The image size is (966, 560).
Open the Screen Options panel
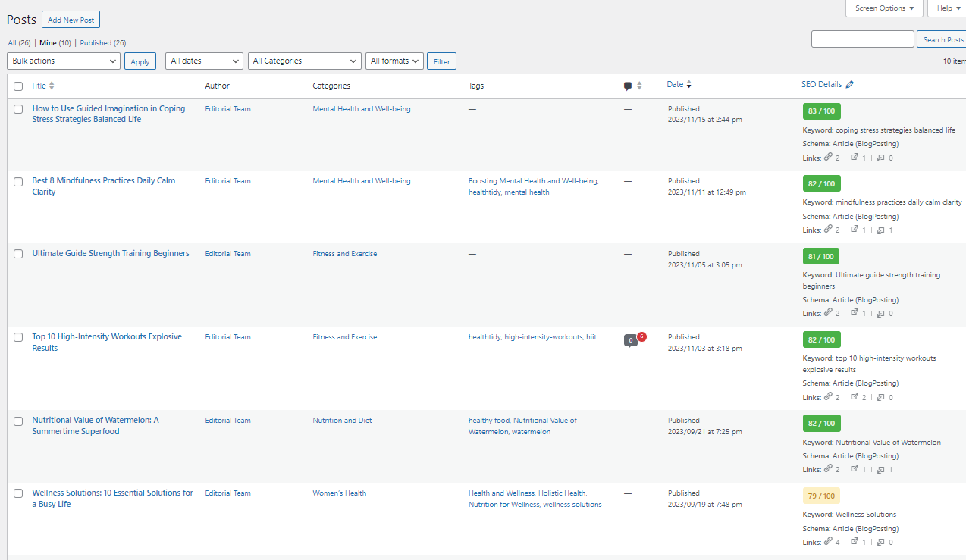click(x=884, y=8)
